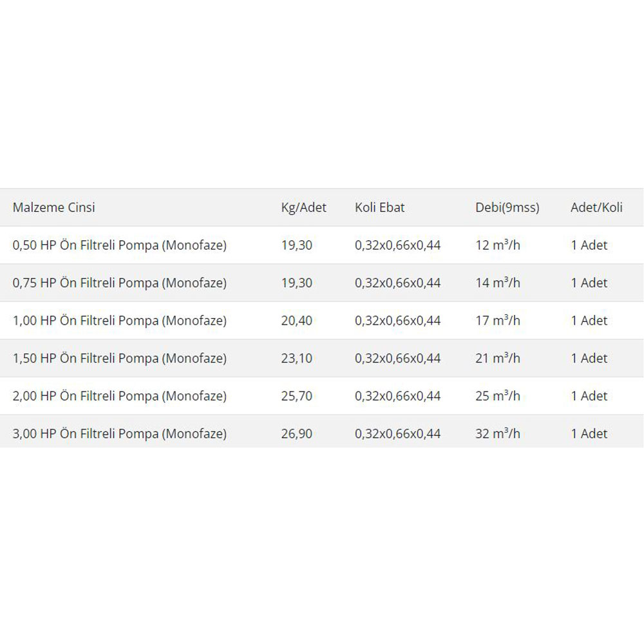Click the 1,50 HP Ön Filtreli Pompa entry

120,359
